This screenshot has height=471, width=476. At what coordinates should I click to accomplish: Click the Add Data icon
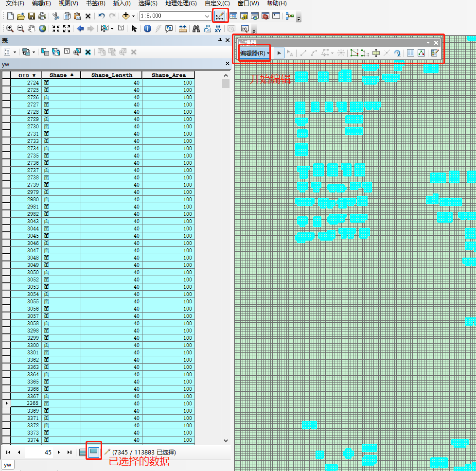[125, 16]
